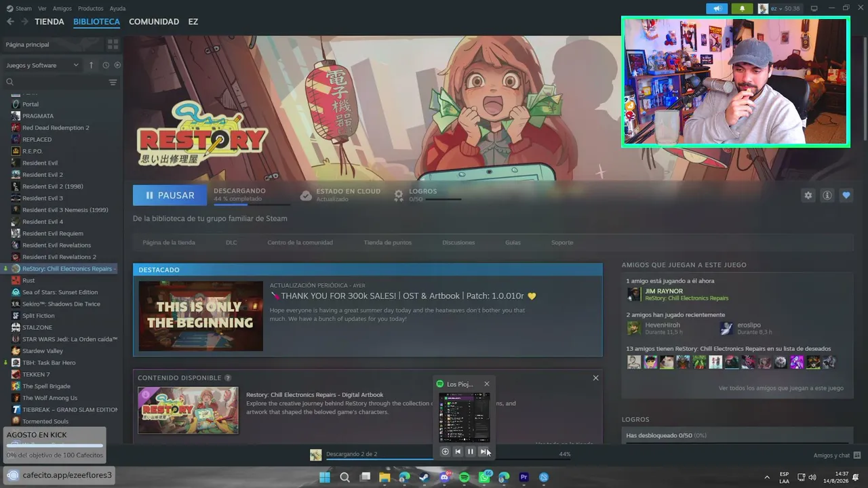Open the library collections grid view icon

[x=113, y=44]
